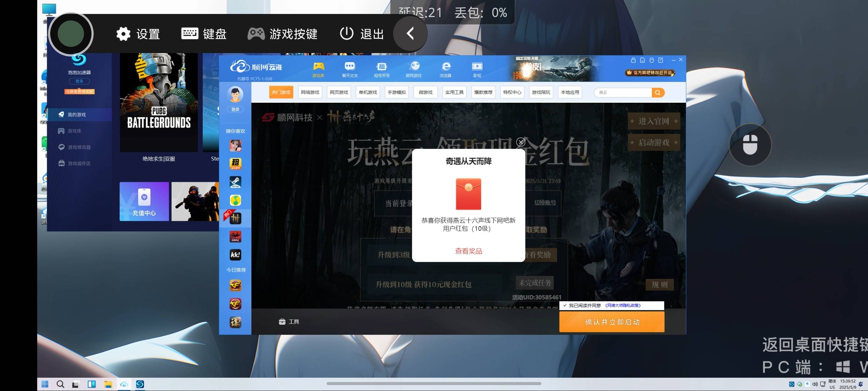This screenshot has width=868, height=391.
Task: Select the 游戏陪玩 tab
Action: click(x=541, y=92)
